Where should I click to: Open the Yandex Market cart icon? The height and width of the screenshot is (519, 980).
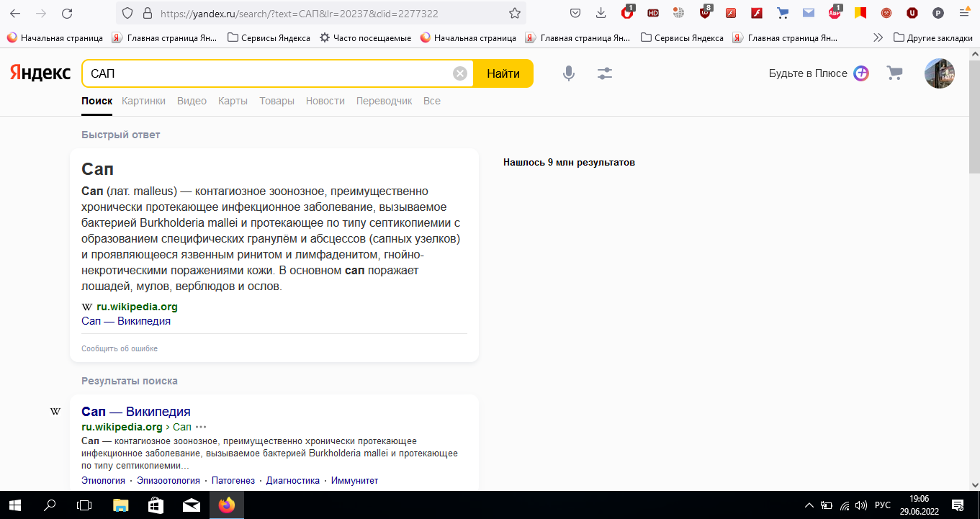(x=894, y=73)
